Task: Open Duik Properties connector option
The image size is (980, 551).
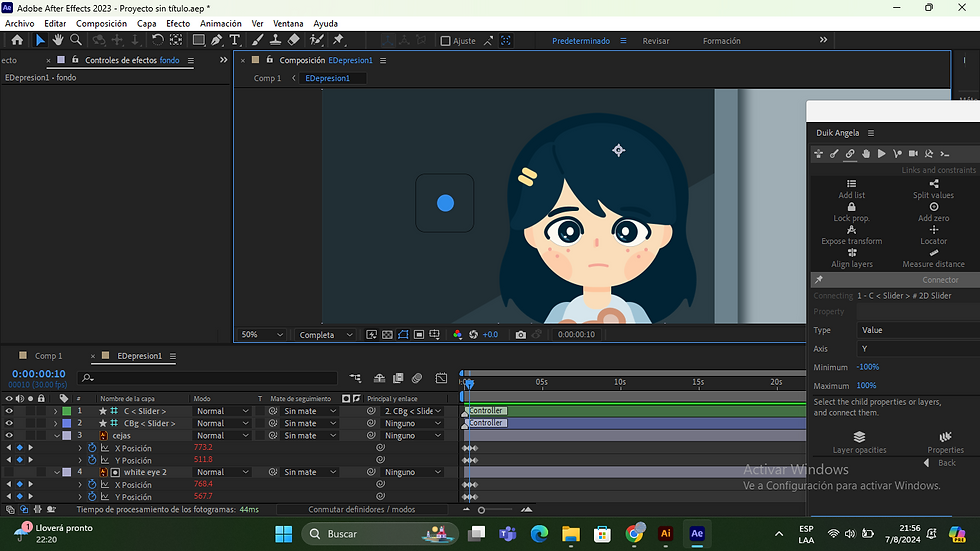Action: [945, 442]
